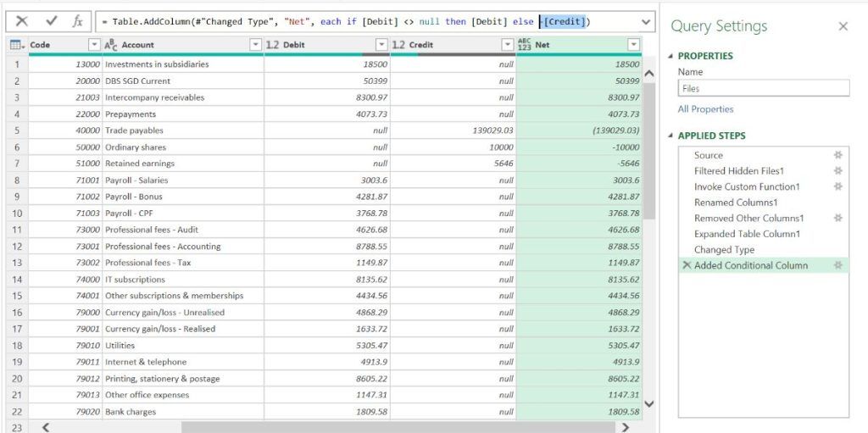Open the Account column filter dropdown
The width and height of the screenshot is (868, 433).
256,45
